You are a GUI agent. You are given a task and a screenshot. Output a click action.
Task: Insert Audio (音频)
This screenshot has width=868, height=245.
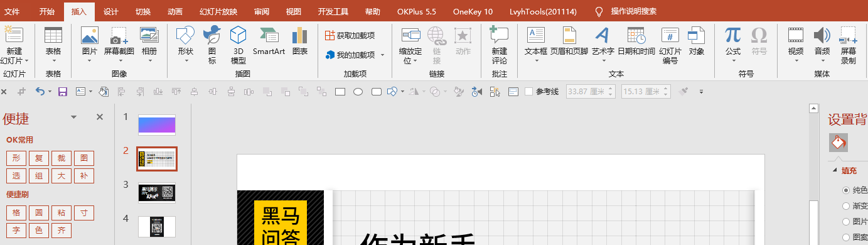(x=822, y=45)
